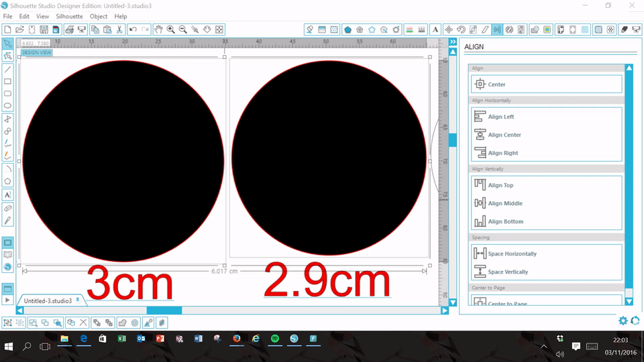This screenshot has height=362, width=644.
Task: Open the View menu
Action: [x=42, y=16]
